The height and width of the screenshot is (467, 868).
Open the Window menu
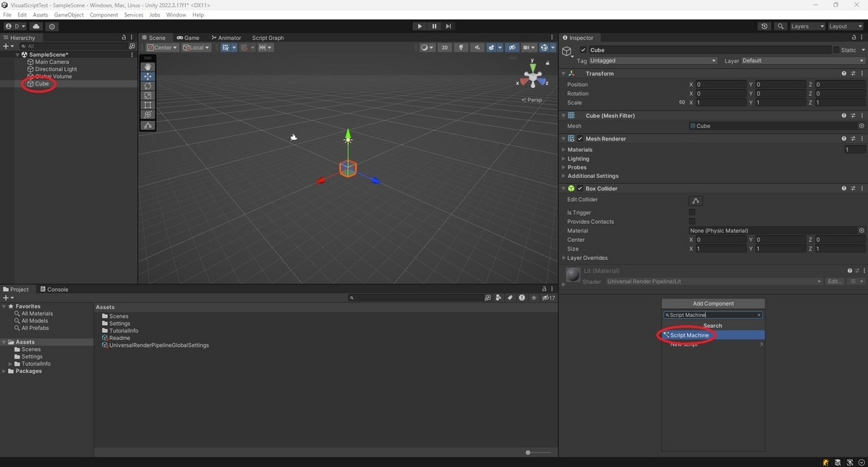point(176,14)
